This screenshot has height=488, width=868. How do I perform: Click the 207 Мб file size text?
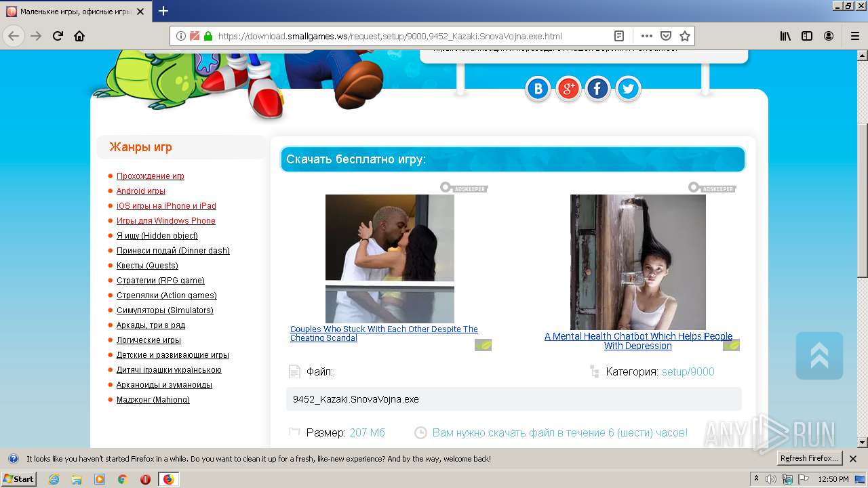(367, 432)
